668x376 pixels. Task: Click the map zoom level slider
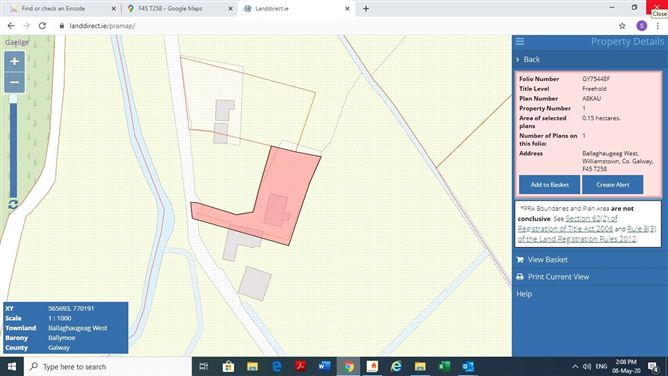(x=13, y=146)
